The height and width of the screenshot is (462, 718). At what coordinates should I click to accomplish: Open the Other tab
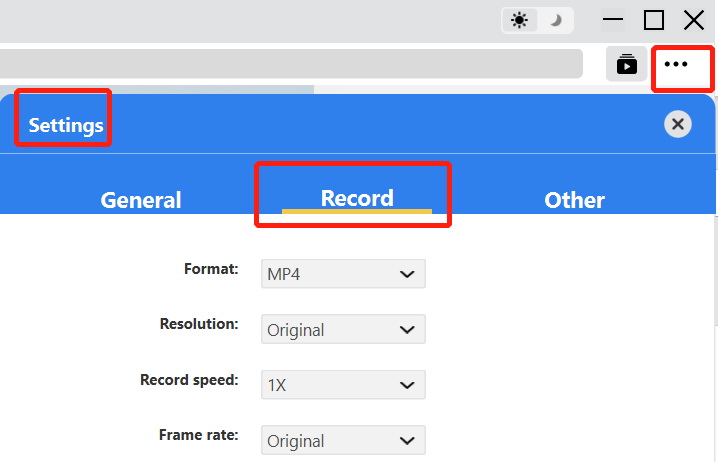pyautogui.click(x=574, y=200)
